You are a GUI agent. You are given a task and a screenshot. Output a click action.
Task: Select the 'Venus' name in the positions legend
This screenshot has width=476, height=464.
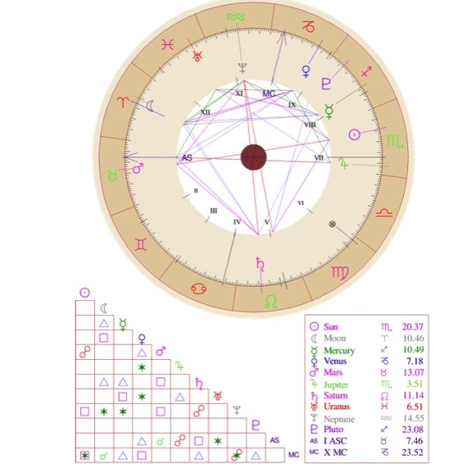[x=335, y=362]
